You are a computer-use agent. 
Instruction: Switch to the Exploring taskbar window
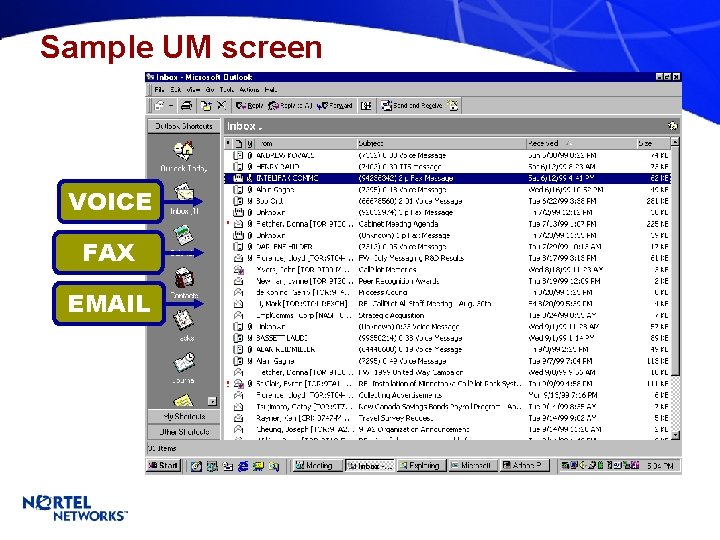click(x=422, y=466)
